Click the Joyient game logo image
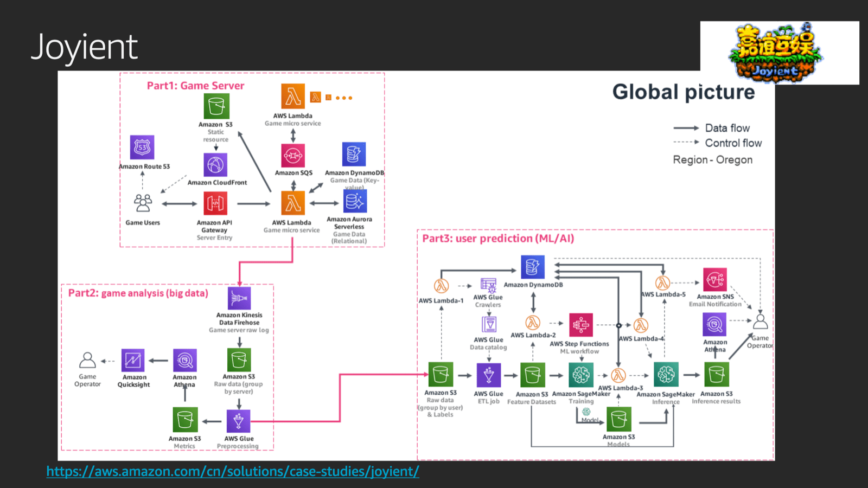The image size is (868, 488). [776, 53]
